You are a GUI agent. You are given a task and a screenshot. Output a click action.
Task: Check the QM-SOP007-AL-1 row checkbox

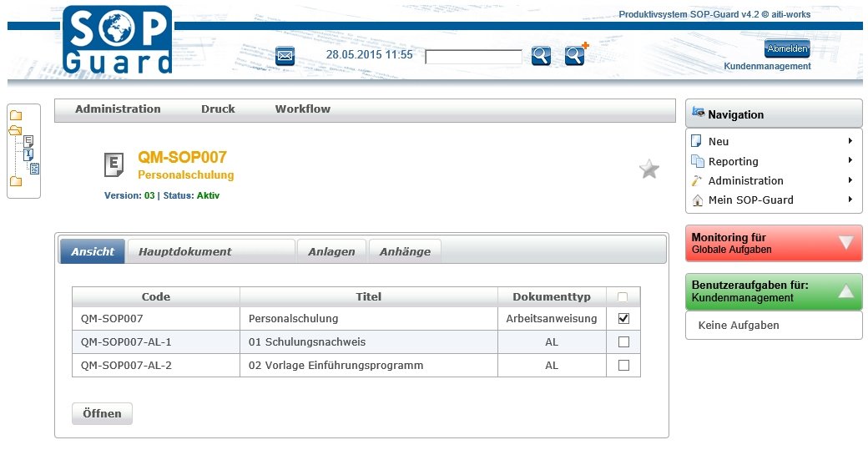(x=623, y=342)
